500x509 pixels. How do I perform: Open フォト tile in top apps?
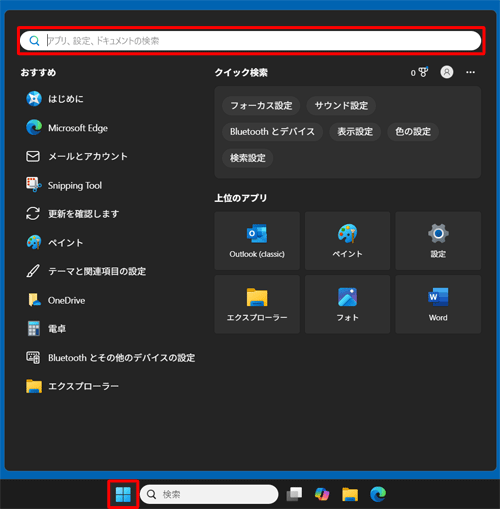click(x=347, y=304)
